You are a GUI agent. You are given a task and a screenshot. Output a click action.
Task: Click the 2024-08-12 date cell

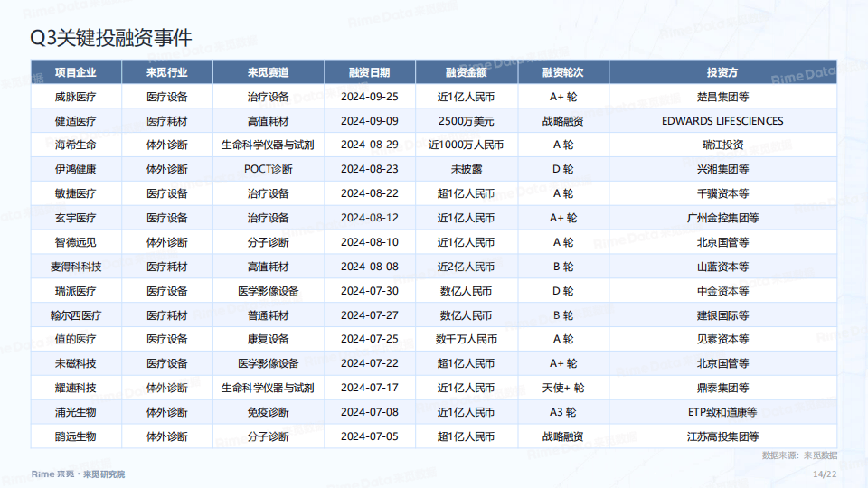[370, 218]
